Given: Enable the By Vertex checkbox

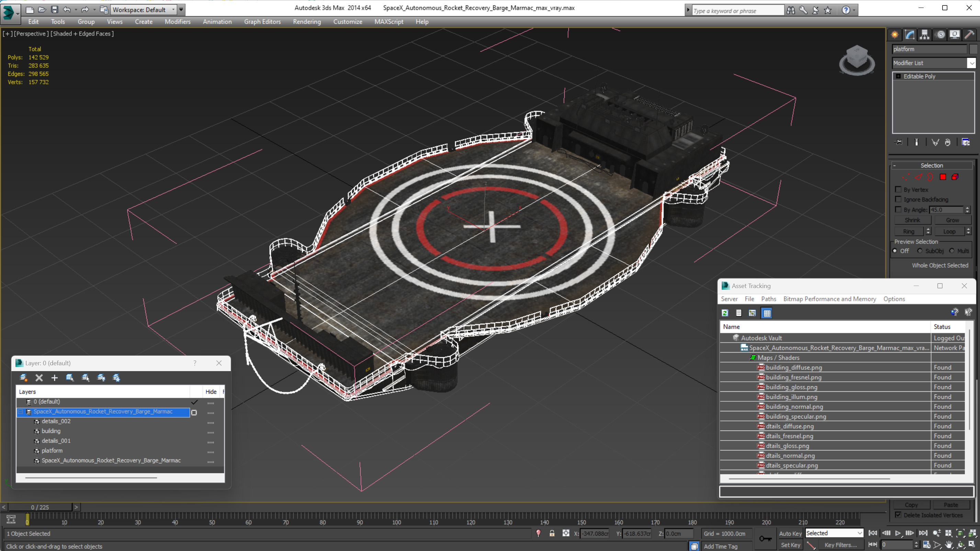Looking at the screenshot, I should point(898,190).
